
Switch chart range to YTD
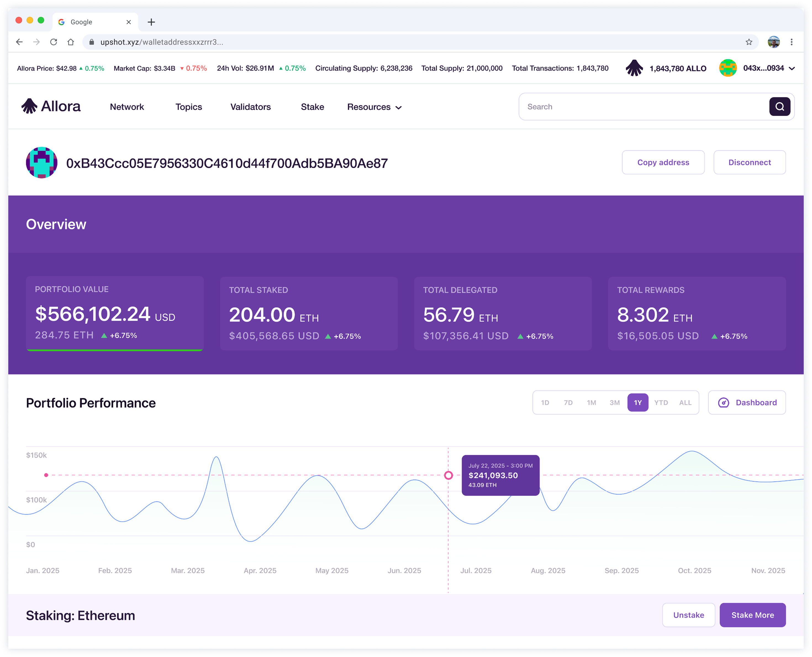(x=661, y=402)
